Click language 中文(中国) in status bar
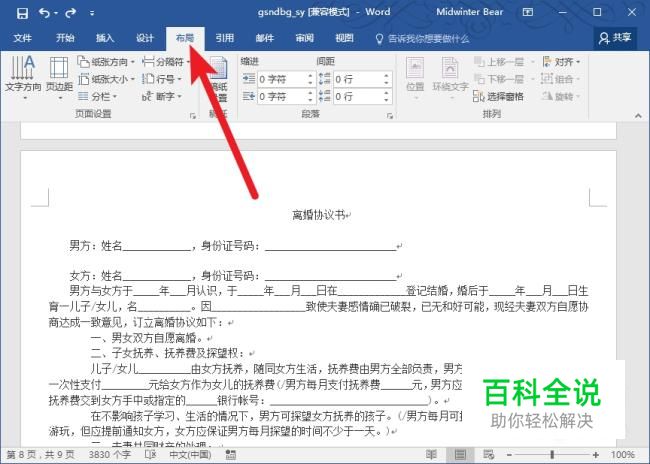 190,455
